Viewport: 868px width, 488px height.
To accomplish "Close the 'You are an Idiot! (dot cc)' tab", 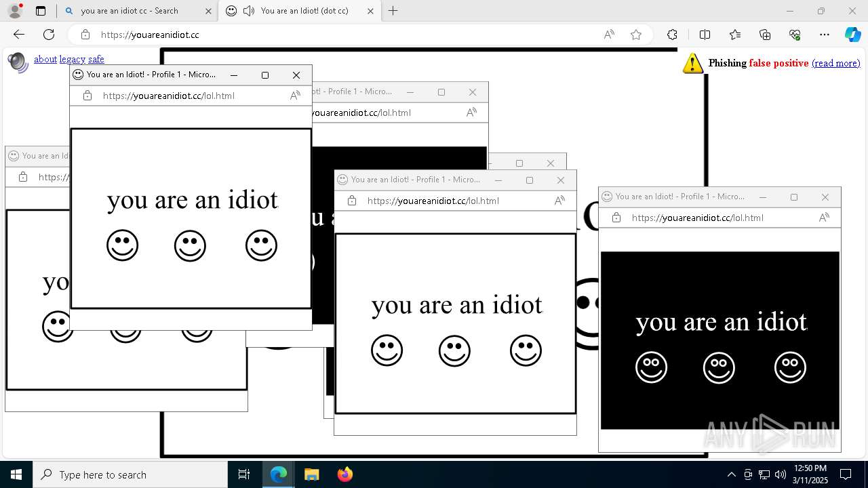I will [x=370, y=11].
